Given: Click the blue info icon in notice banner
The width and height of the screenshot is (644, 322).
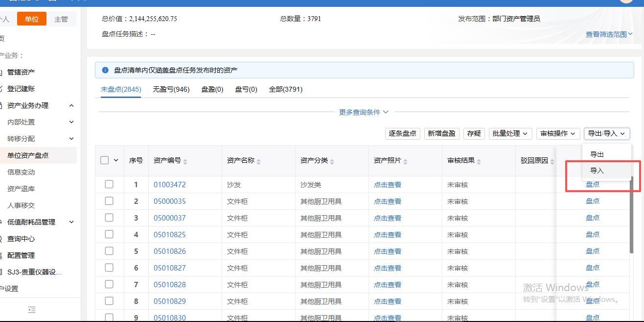Looking at the screenshot, I should [x=105, y=70].
